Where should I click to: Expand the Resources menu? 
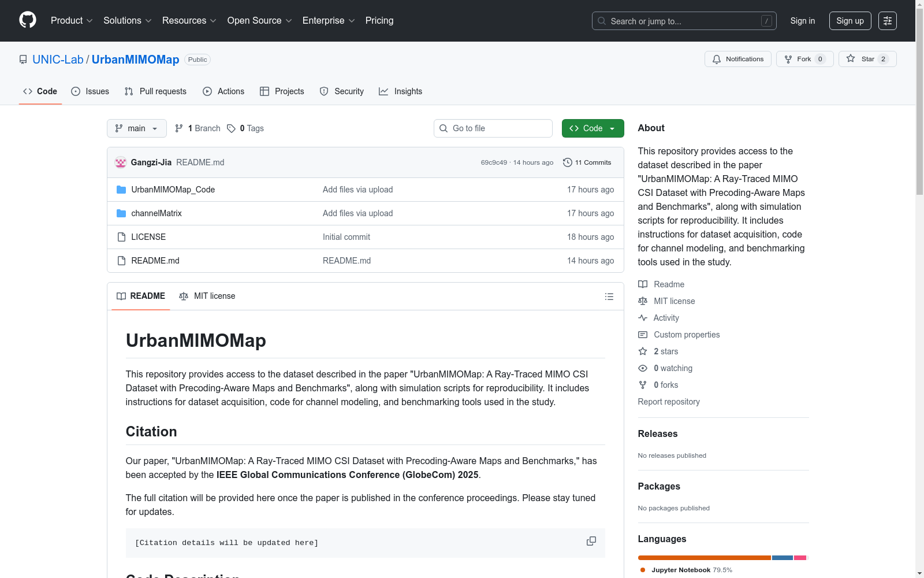(x=189, y=21)
